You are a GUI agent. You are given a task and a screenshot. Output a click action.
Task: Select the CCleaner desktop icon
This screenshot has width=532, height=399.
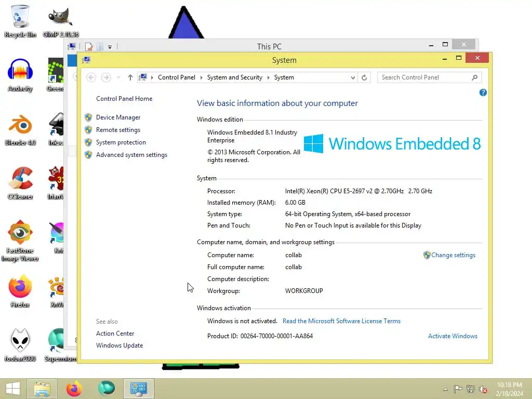pyautogui.click(x=20, y=183)
